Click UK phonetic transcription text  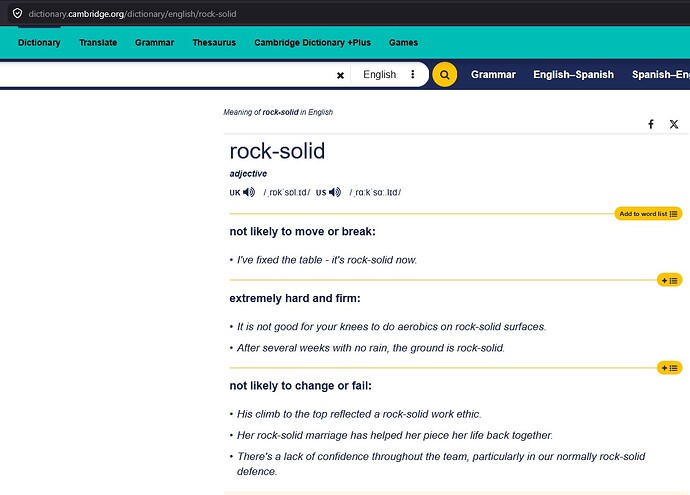(286, 192)
